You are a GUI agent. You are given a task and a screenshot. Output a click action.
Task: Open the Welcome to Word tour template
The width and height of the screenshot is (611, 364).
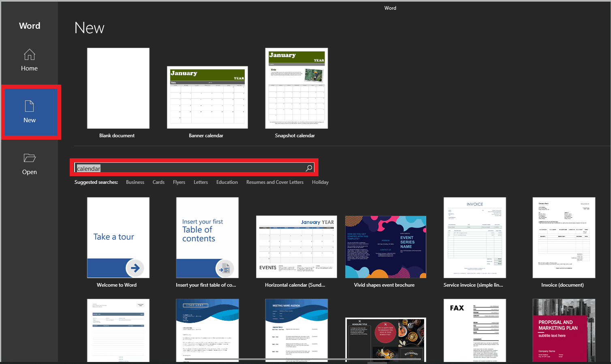click(x=118, y=238)
